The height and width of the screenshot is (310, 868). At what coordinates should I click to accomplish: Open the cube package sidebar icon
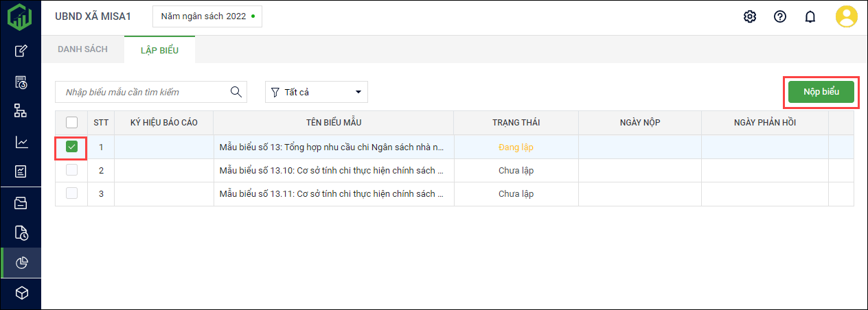click(21, 293)
